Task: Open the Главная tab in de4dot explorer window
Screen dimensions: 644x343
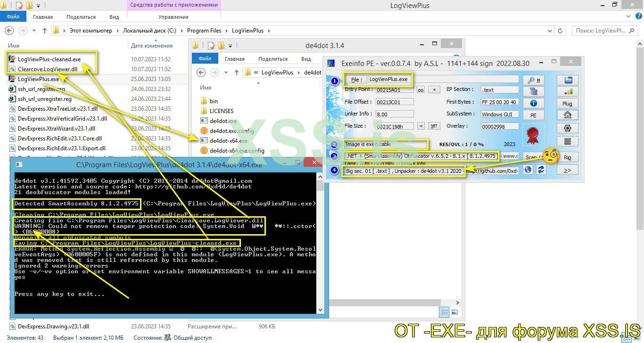Action: [235, 59]
